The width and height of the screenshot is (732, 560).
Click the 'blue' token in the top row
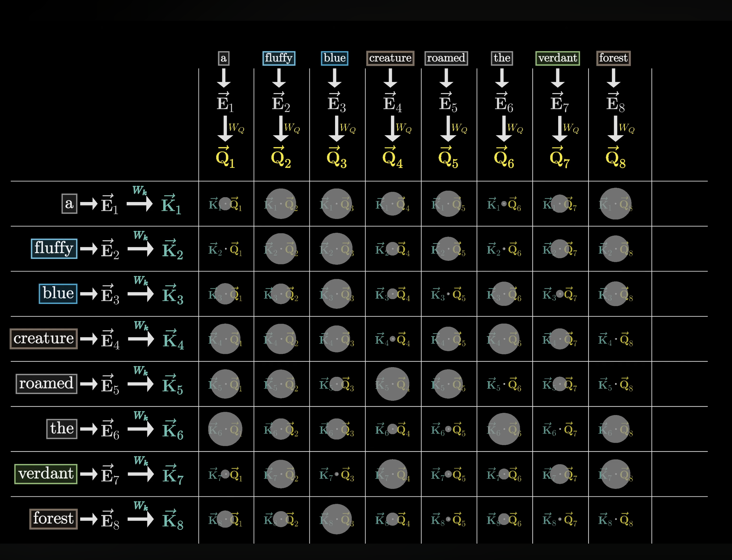(335, 58)
